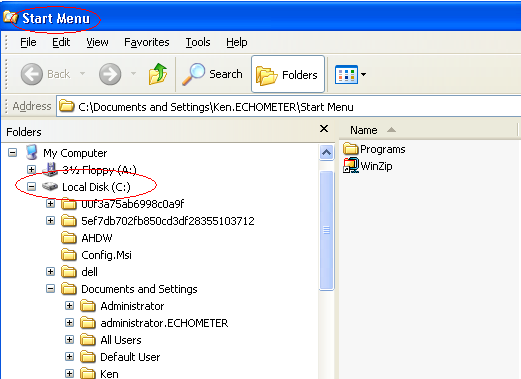This screenshot has height=379, width=521.
Task: Select the dell folder icon
Action: coord(69,272)
